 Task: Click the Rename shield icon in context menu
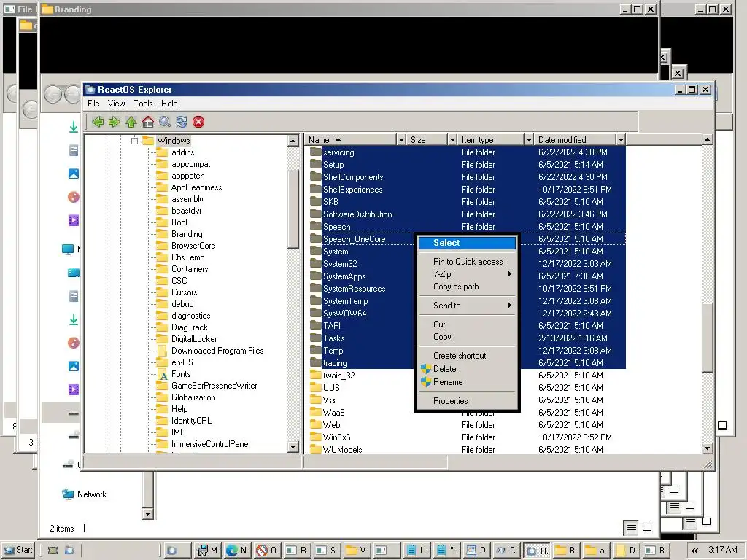[x=426, y=382]
